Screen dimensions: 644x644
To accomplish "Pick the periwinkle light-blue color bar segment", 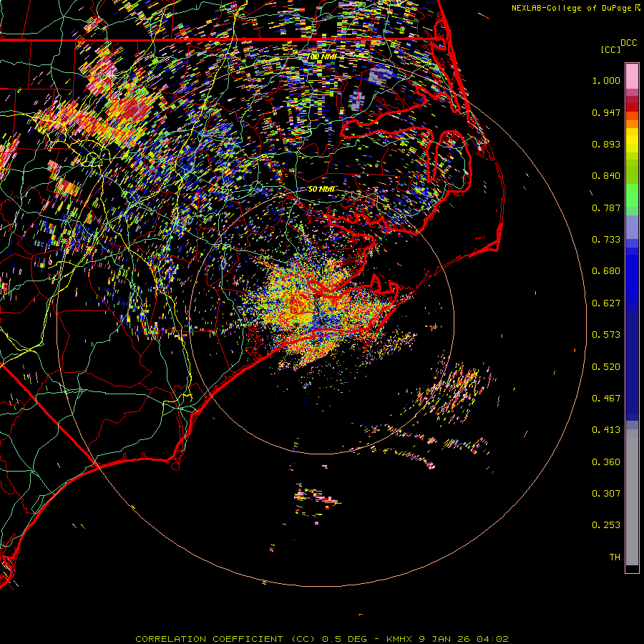I will 632,228.
